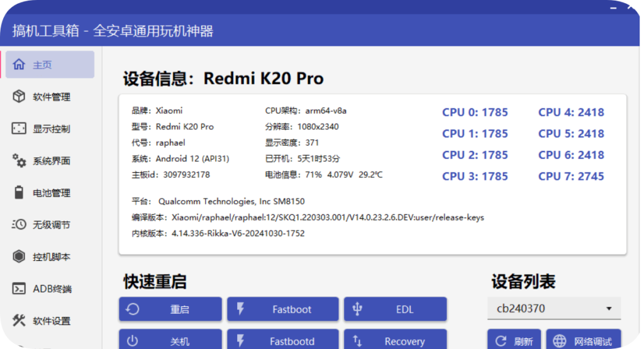Click the 已开机: 5天1时53分 uptime
Screen dimensions: 644x349
point(303,158)
